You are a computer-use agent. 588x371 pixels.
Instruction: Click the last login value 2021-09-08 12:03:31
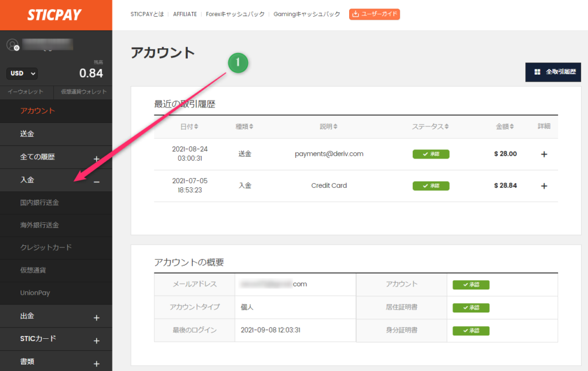270,330
